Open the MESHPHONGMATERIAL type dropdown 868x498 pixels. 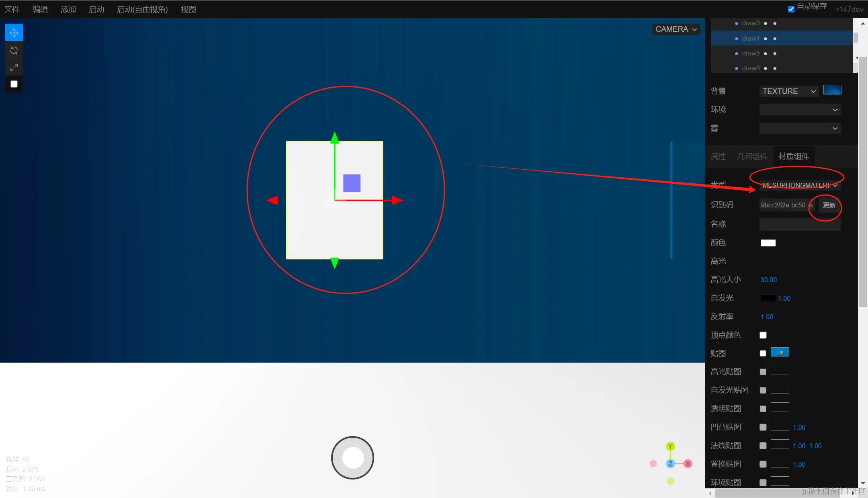[x=799, y=185]
